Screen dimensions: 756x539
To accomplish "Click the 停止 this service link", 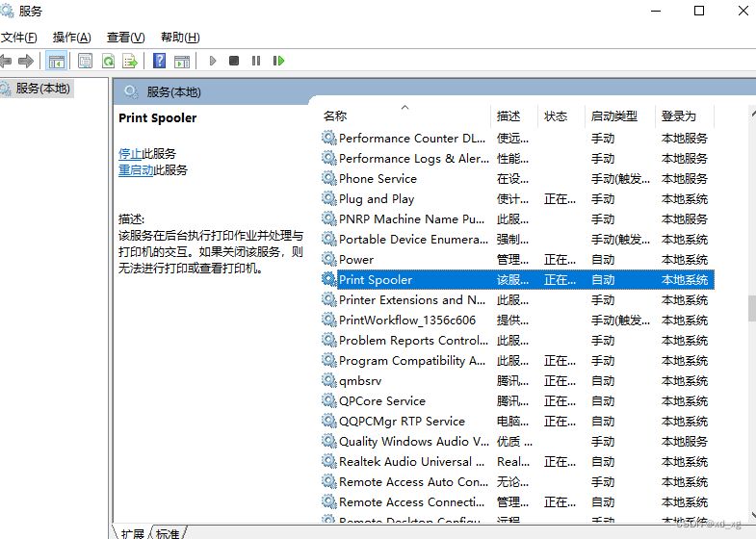I will tap(130, 154).
